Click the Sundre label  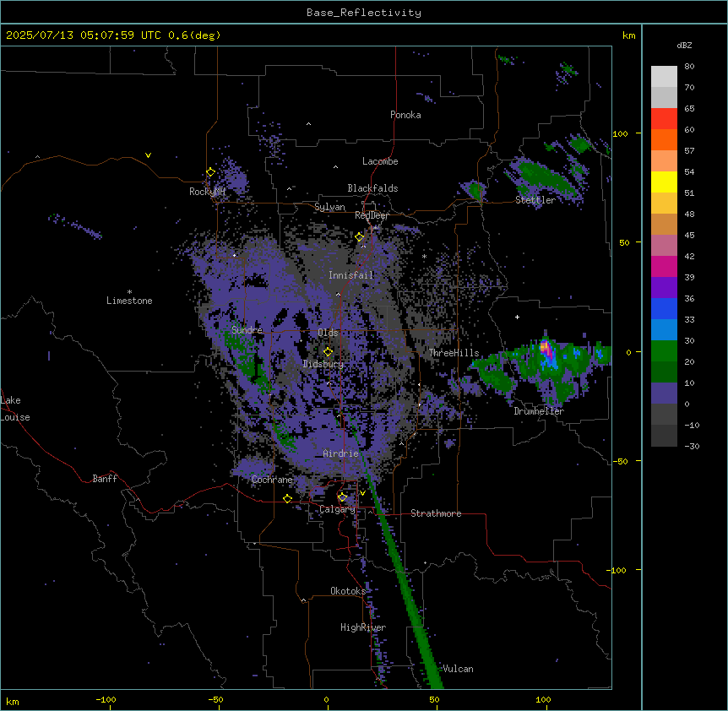point(247,330)
